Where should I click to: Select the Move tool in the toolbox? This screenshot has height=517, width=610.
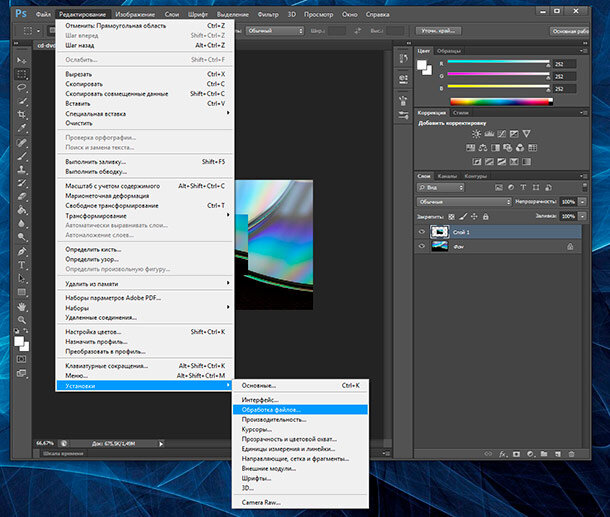click(x=21, y=62)
